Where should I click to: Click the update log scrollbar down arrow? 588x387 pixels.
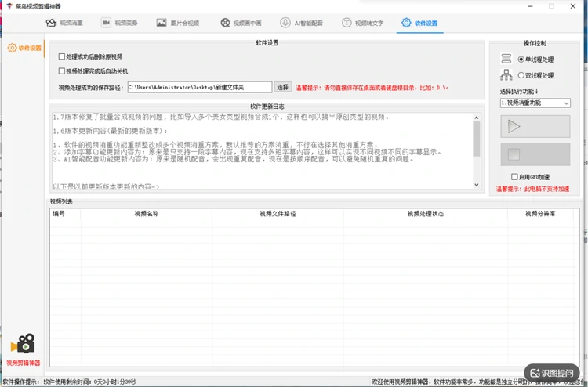point(476,185)
